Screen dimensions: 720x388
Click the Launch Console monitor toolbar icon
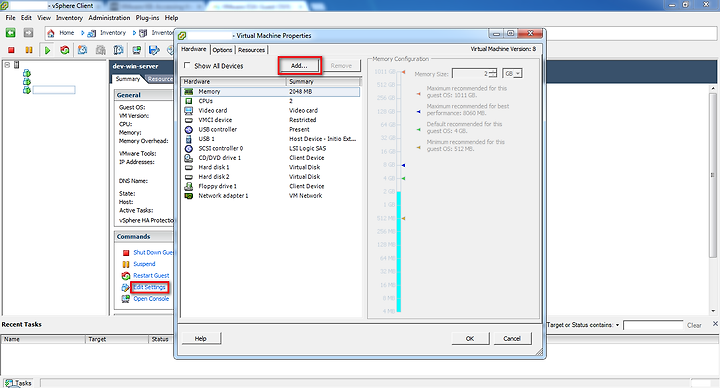click(x=136, y=50)
